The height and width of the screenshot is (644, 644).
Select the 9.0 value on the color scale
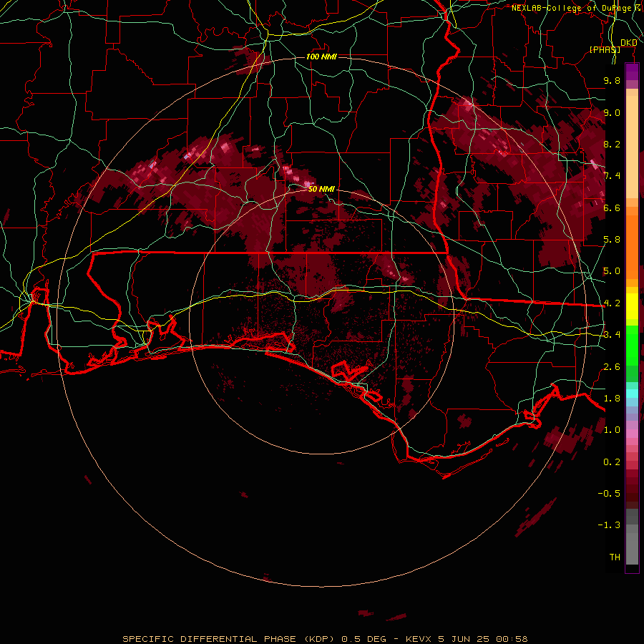(612, 112)
